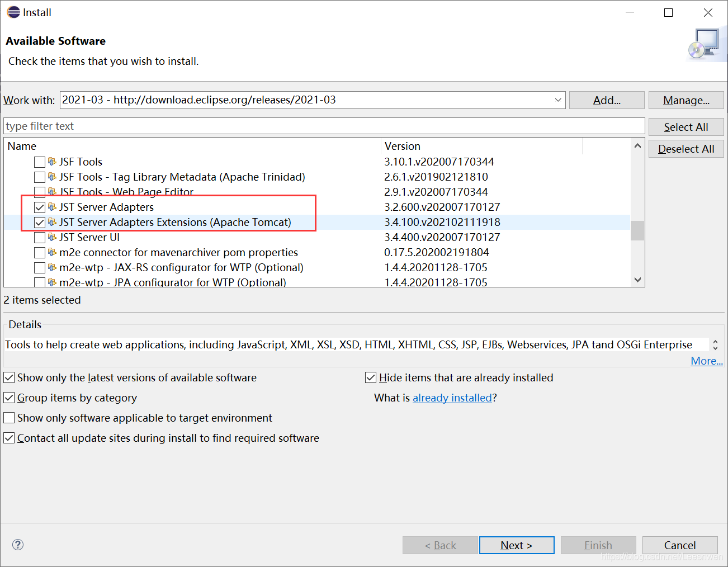Select the JST Server UI row text
728x567 pixels.
(x=89, y=237)
